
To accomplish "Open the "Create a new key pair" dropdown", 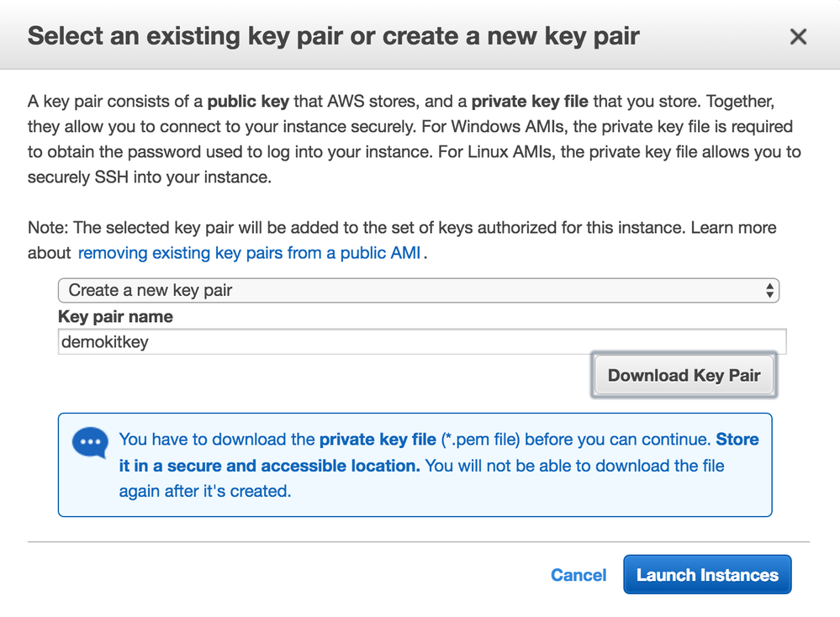I will [x=418, y=290].
